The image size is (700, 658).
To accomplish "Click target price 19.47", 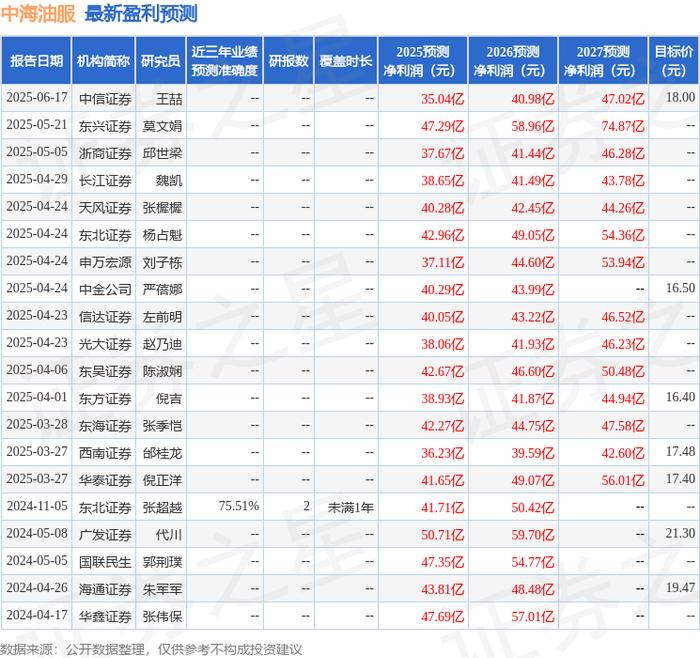I will click(x=680, y=587).
